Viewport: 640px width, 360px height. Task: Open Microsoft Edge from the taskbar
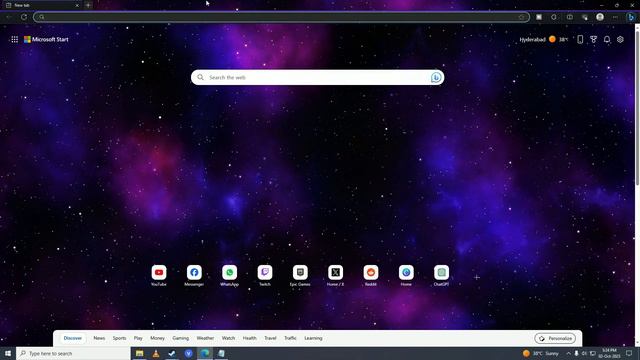(x=205, y=353)
